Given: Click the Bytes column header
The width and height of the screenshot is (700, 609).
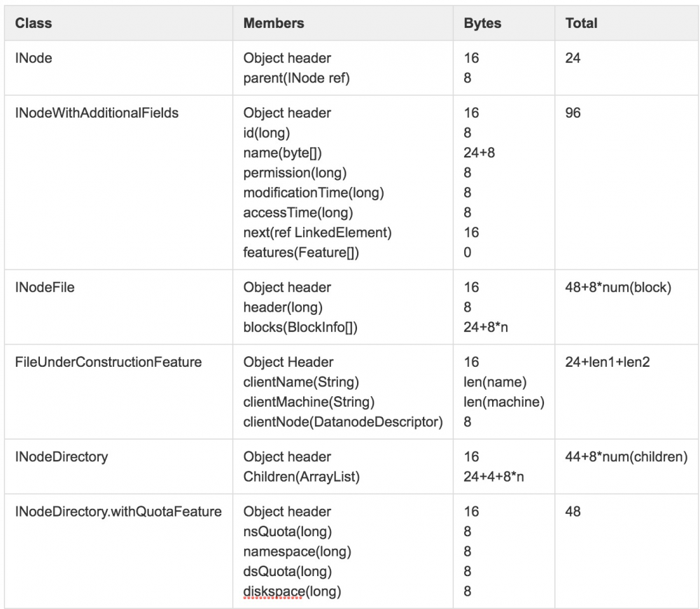Looking at the screenshot, I should tap(482, 23).
